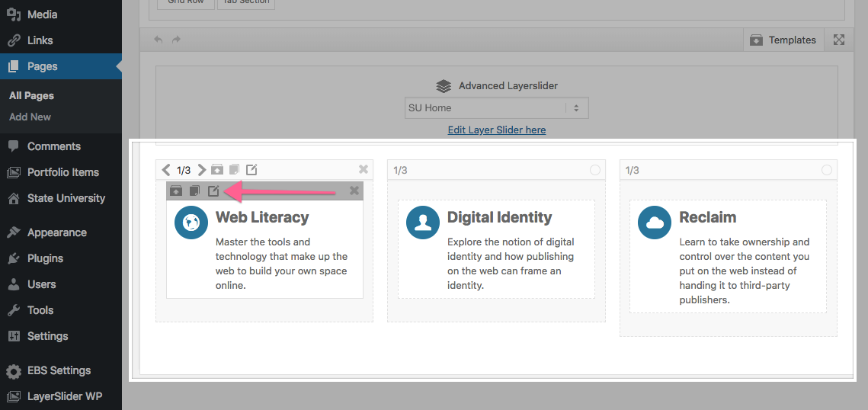
Task: Click the 1/3 label above Reclaim
Action: [633, 170]
